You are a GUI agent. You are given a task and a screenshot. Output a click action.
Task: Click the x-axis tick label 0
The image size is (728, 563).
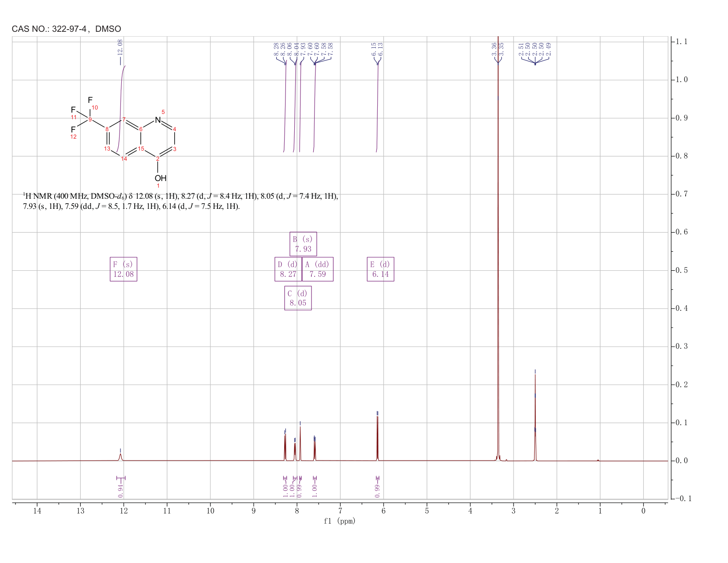(x=643, y=511)
